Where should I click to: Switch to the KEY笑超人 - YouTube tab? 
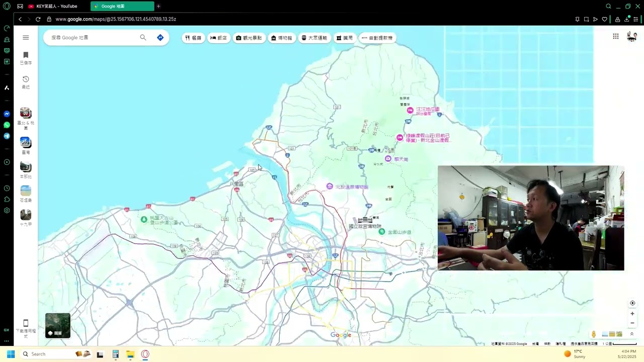57,6
